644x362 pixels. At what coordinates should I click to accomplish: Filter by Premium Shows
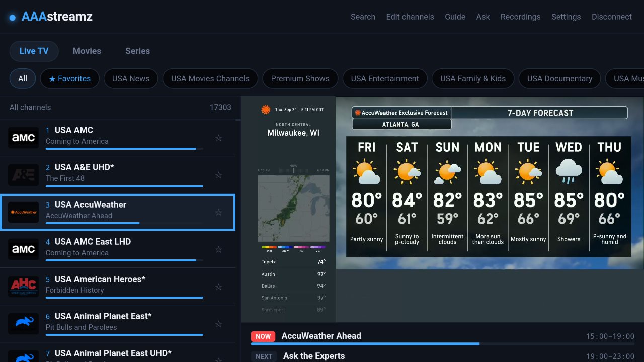coord(300,78)
